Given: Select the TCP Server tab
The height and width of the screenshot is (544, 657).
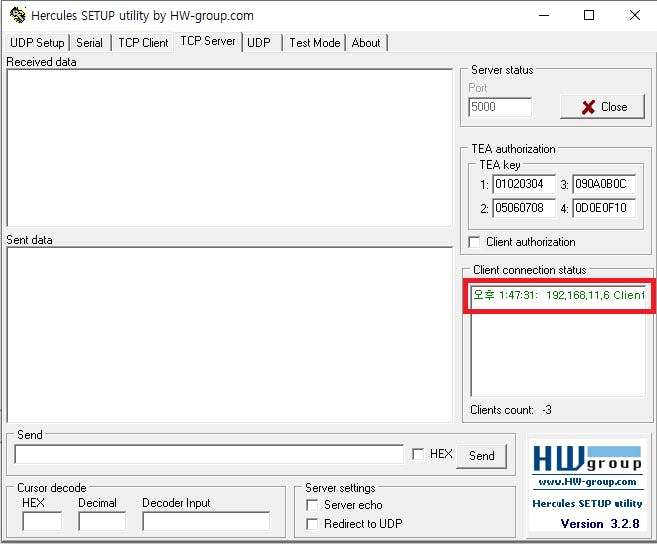Looking at the screenshot, I should [208, 41].
